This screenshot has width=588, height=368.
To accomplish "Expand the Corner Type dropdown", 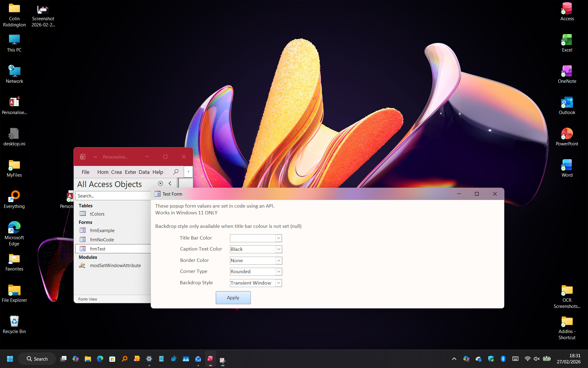I will tap(279, 272).
